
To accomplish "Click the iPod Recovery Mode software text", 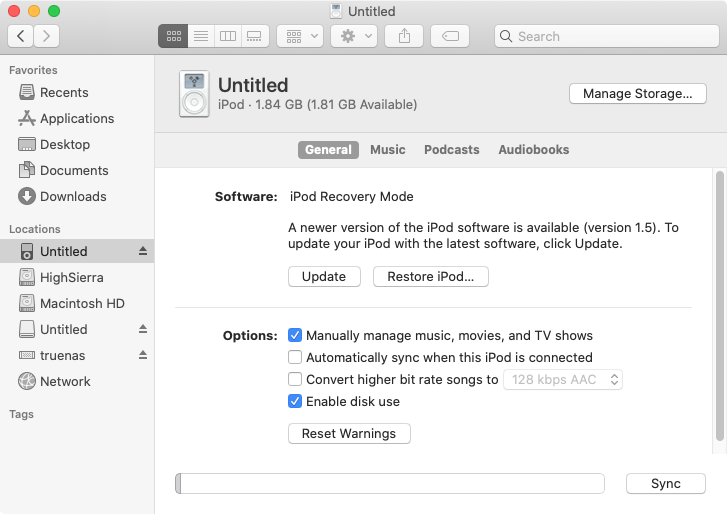I will tap(351, 197).
